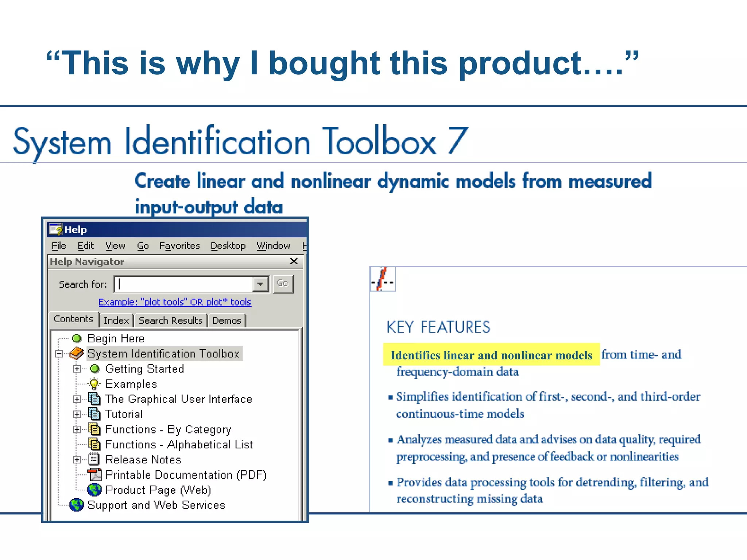The width and height of the screenshot is (747, 560).
Task: Switch to the Index tab
Action: tap(116, 320)
